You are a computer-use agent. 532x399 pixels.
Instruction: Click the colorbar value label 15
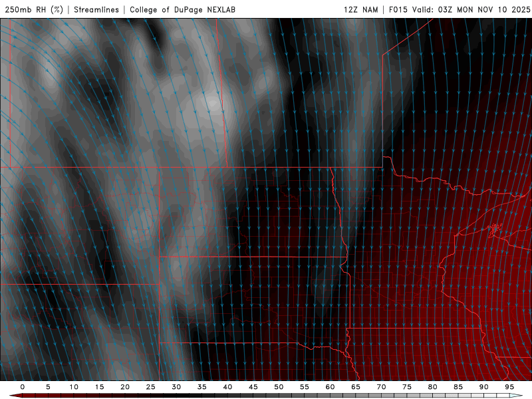coord(99,387)
